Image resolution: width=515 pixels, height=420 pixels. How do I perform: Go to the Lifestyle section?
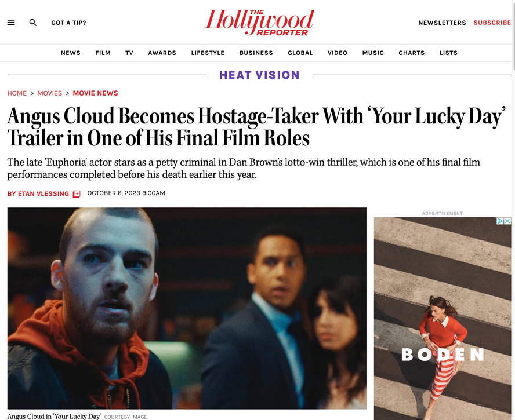click(208, 53)
